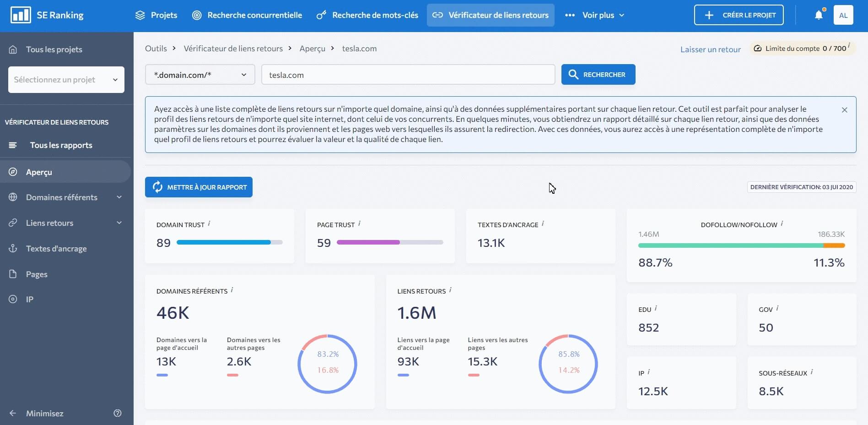
Task: Click the Liens retours donut chart
Action: tap(568, 364)
